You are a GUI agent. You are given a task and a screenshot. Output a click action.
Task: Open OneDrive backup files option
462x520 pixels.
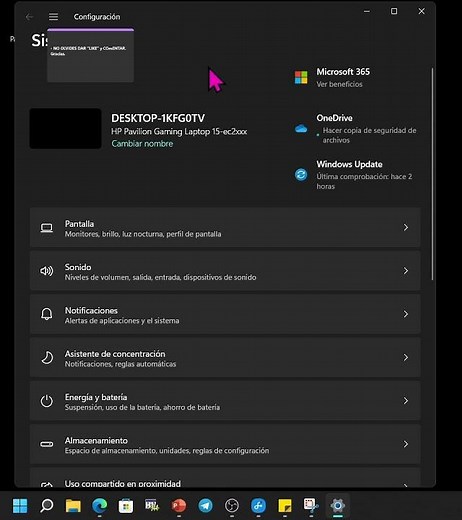pos(369,135)
